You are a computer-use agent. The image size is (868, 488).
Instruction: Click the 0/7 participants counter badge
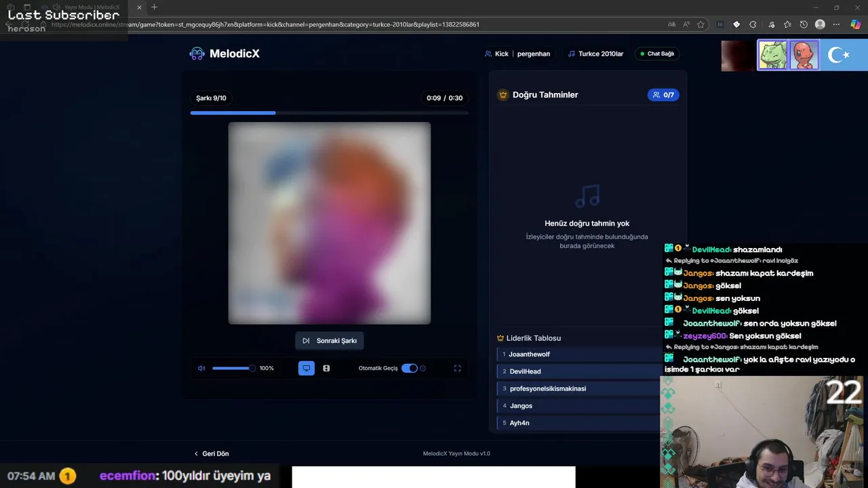pyautogui.click(x=663, y=95)
